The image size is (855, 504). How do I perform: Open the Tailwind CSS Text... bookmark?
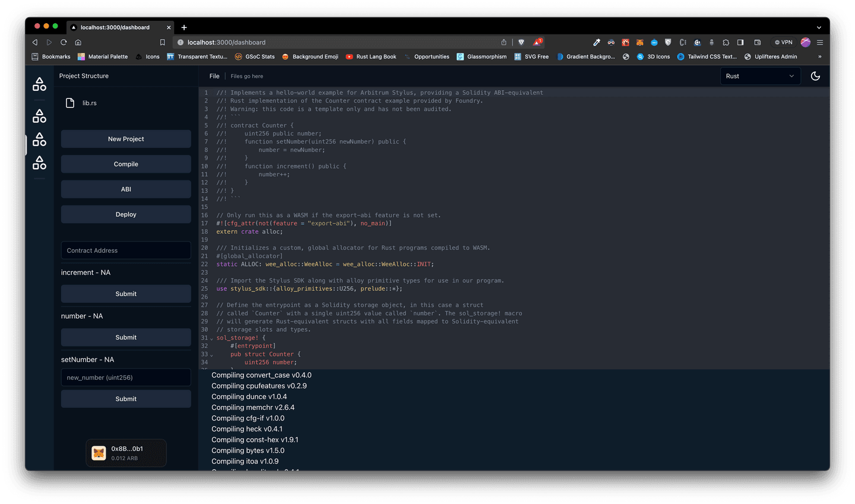coord(707,56)
